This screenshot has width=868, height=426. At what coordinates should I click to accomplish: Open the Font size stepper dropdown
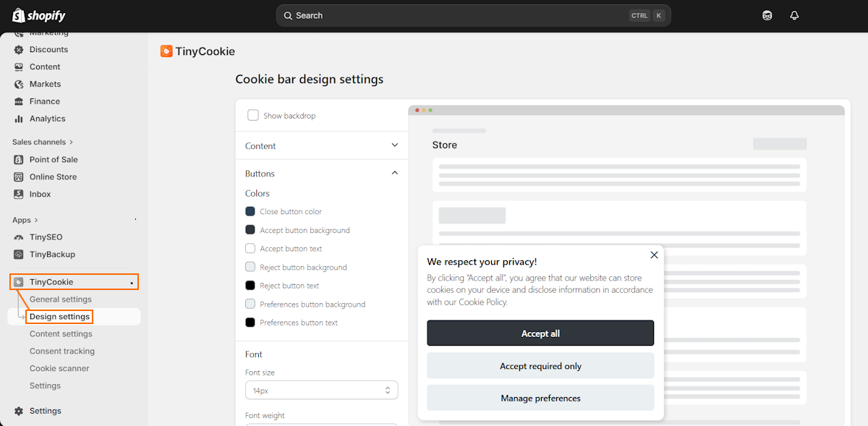[x=388, y=389]
